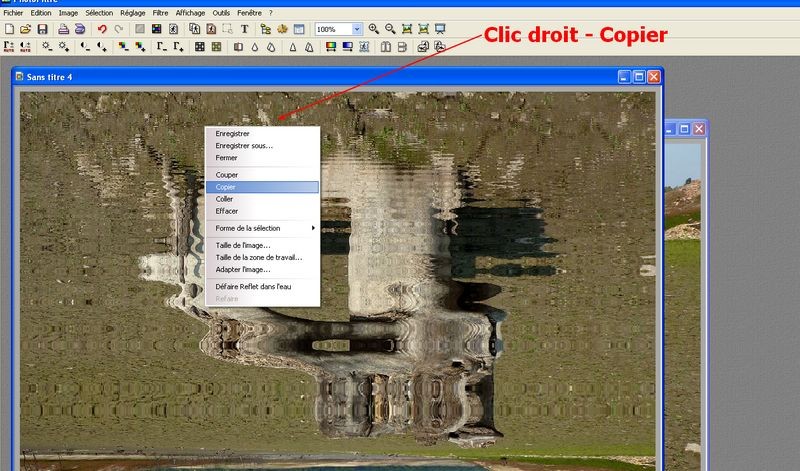Click the Print icon in toolbar
This screenshot has height=471, width=800.
point(63,30)
